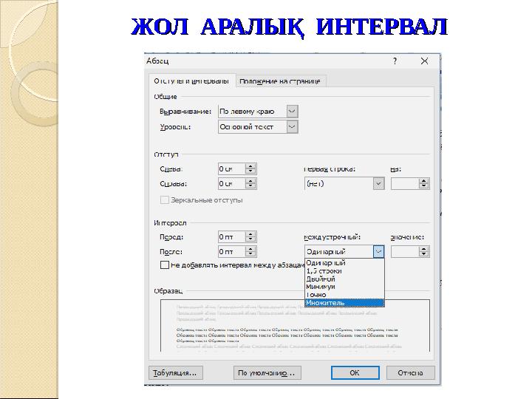Select highlighted Множитель option
The width and height of the screenshot is (532, 399).
tap(344, 303)
